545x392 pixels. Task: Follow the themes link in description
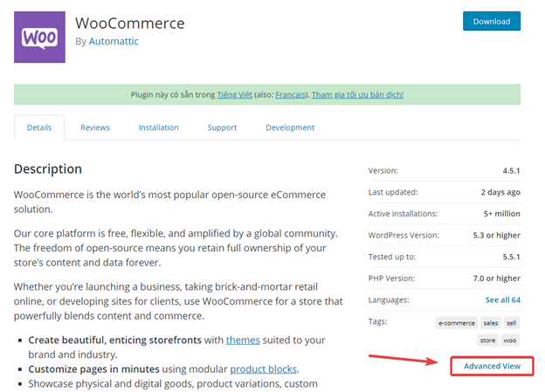click(243, 340)
